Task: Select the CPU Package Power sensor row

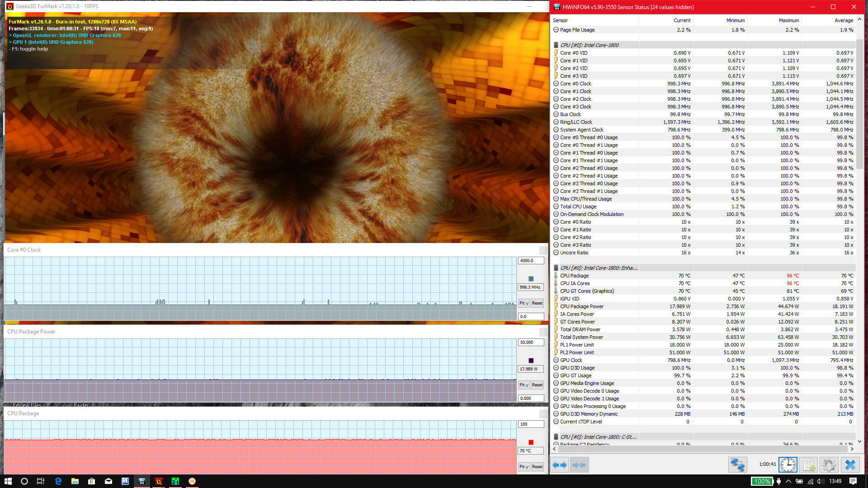Action: [x=581, y=306]
